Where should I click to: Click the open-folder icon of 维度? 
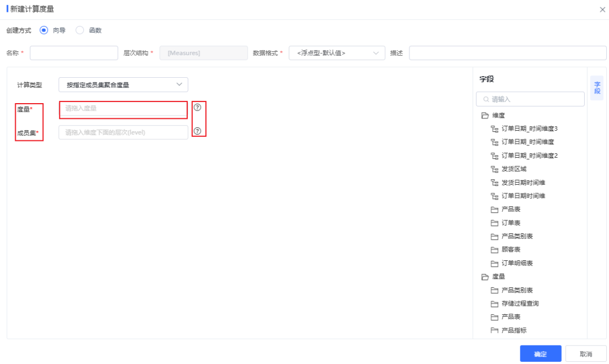click(x=485, y=116)
